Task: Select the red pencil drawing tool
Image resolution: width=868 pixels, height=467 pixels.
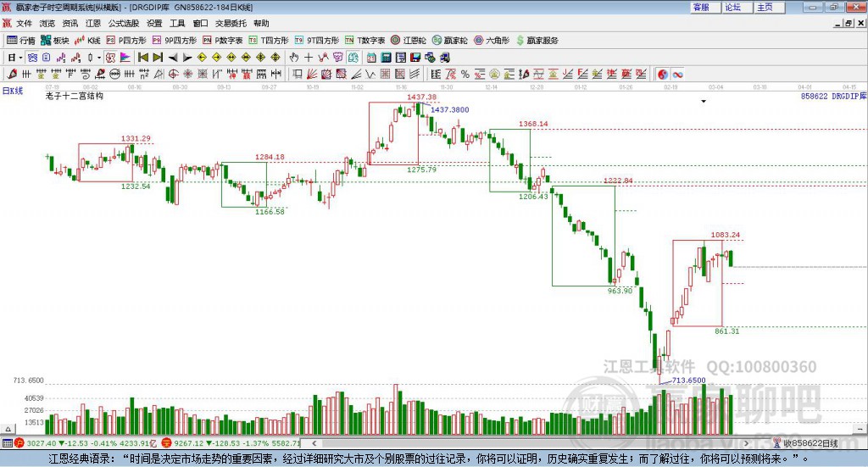Action: (12, 74)
